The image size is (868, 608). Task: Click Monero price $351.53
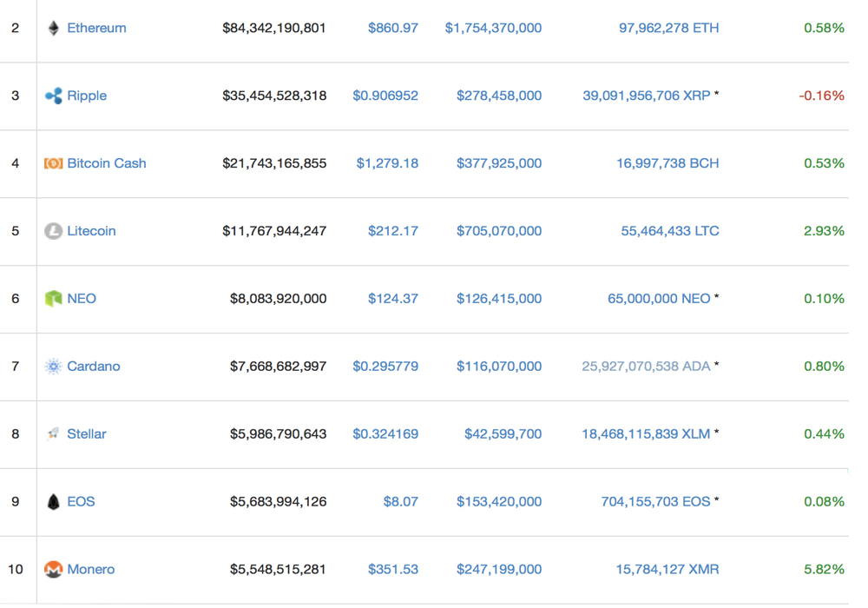393,569
